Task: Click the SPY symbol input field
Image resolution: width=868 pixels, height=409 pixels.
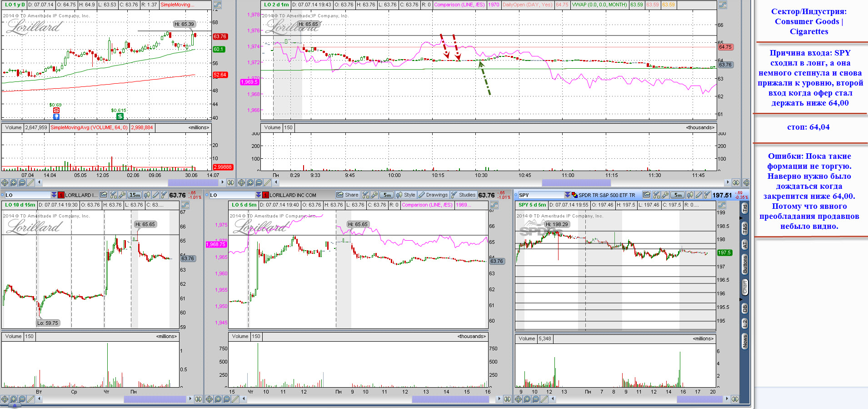Action: tap(541, 195)
